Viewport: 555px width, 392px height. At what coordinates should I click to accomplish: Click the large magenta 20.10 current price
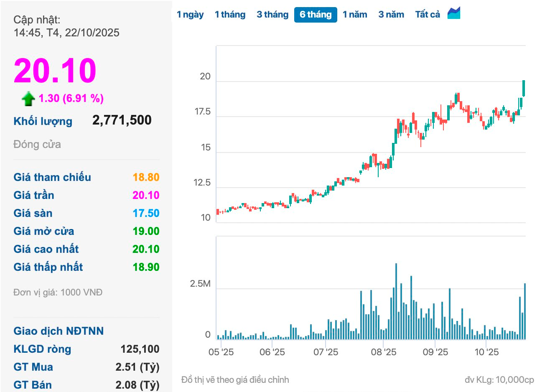tap(55, 71)
